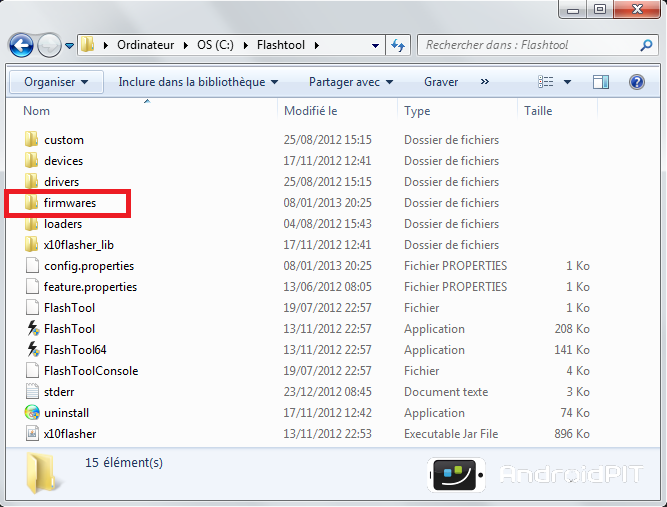Expand arrow after OS (C:) breadcrumb
Screen dimensions: 667x507
[x=245, y=45]
